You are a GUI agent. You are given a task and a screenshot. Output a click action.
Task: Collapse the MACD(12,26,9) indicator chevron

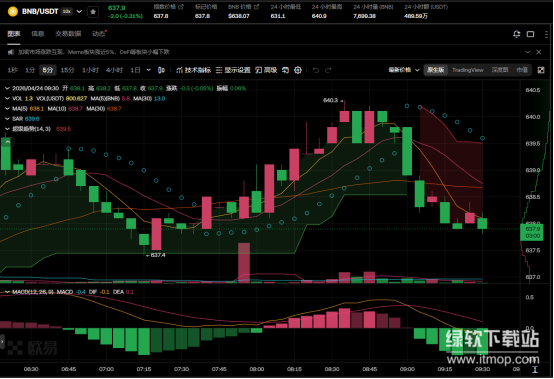tap(7, 292)
